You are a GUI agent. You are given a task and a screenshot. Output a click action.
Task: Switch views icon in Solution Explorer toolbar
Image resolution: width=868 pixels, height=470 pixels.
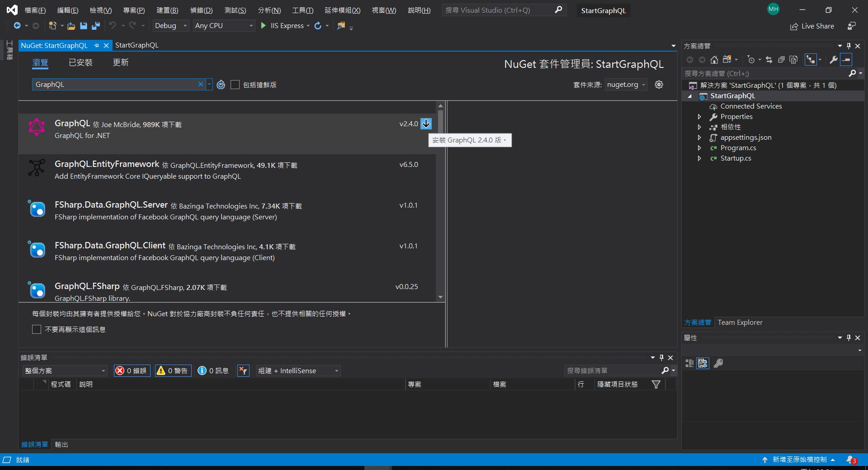[x=727, y=59]
